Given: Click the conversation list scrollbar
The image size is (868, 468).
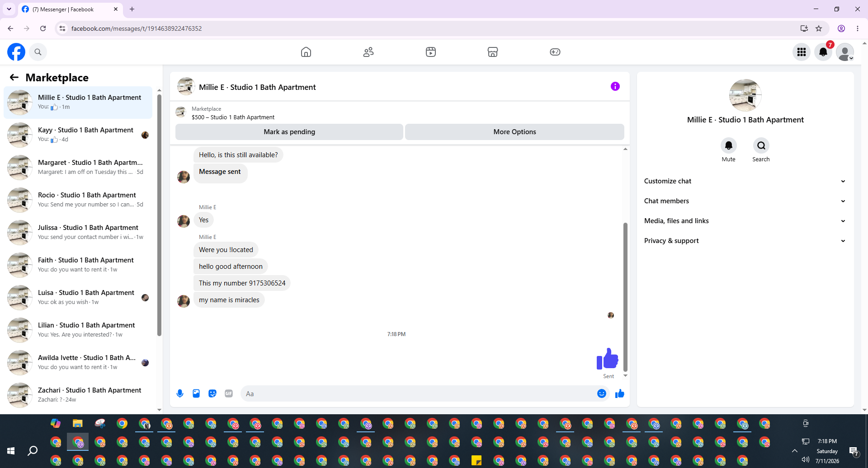Looking at the screenshot, I should tap(159, 215).
